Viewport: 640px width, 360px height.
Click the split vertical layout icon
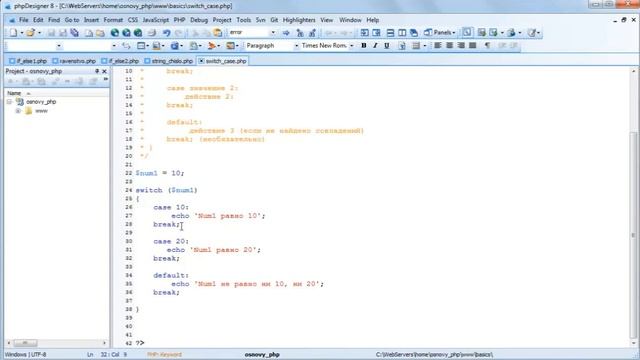[402, 33]
